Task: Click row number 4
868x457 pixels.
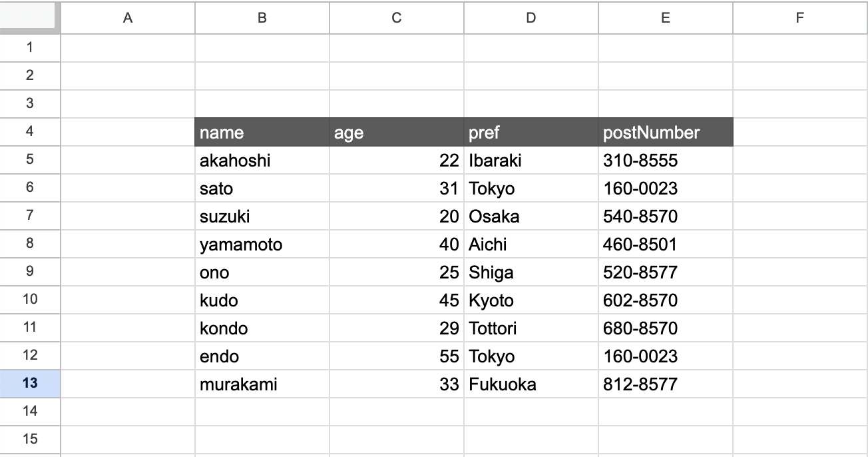Action: 30,132
